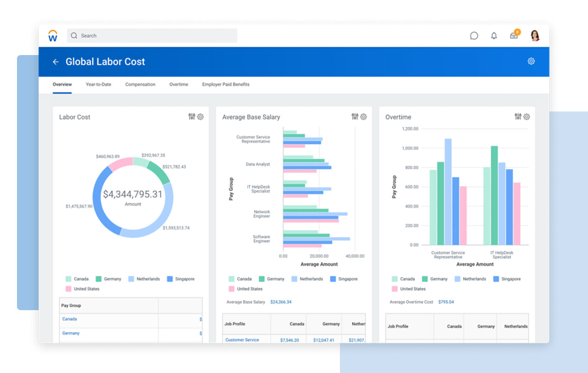This screenshot has height=373, width=588.
Task: Switch to the Year-to-Date tab
Action: (x=98, y=84)
